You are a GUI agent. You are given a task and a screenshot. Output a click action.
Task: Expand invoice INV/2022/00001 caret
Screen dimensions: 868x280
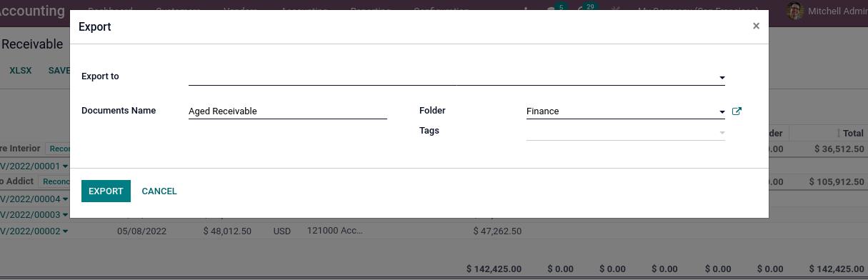65,166
